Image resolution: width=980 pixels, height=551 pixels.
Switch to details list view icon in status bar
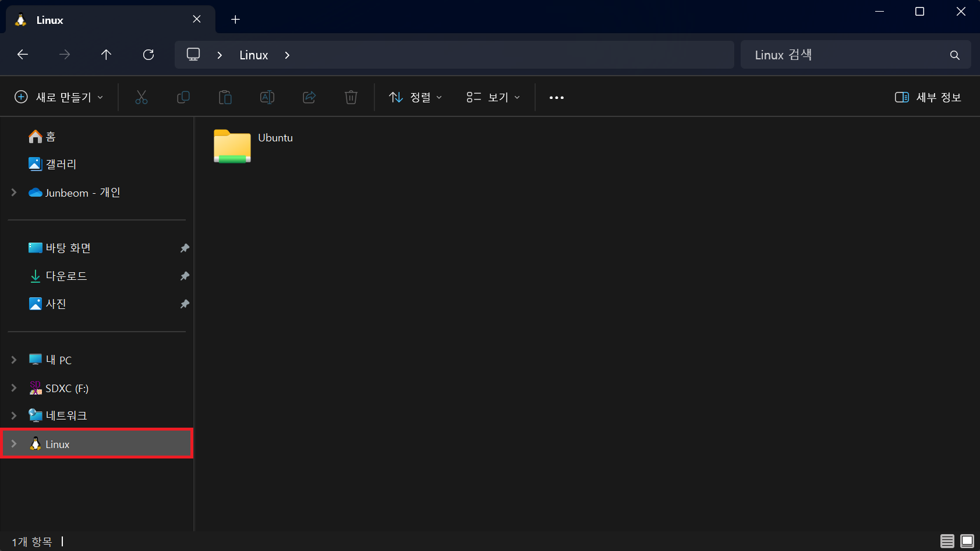coord(947,541)
